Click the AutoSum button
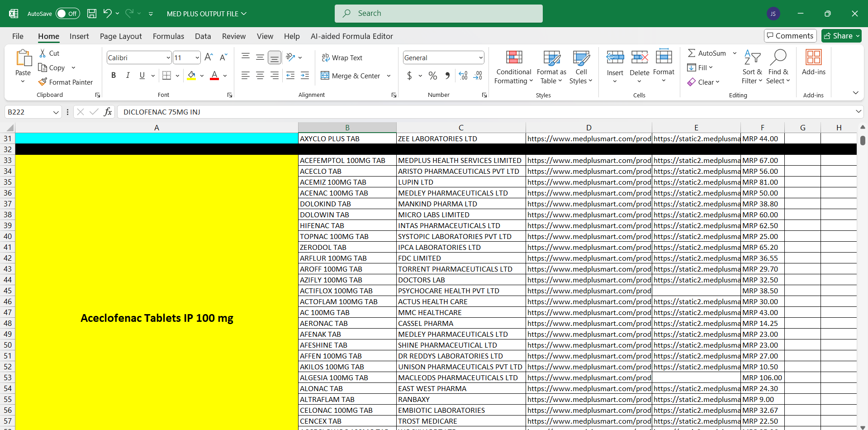868x430 pixels. click(x=707, y=53)
